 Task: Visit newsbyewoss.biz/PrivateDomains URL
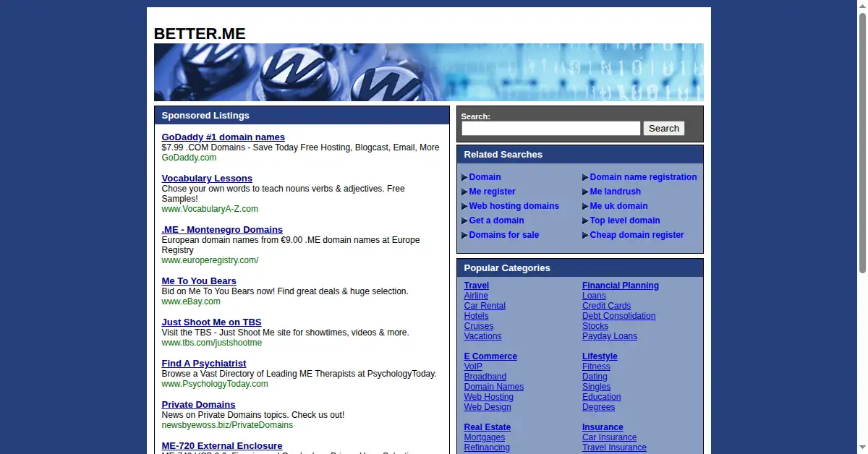tap(227, 425)
